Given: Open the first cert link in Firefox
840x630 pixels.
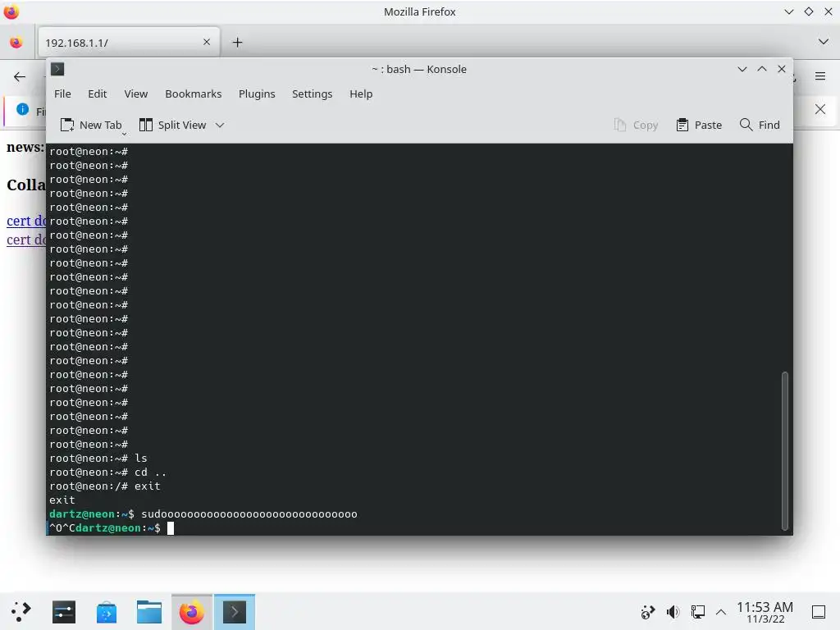Looking at the screenshot, I should (x=26, y=221).
